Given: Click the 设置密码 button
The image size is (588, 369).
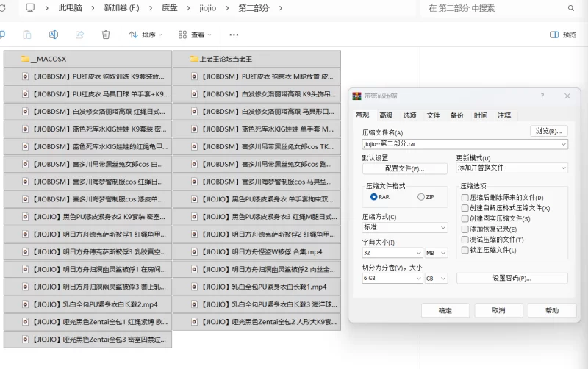Looking at the screenshot, I should (512, 279).
